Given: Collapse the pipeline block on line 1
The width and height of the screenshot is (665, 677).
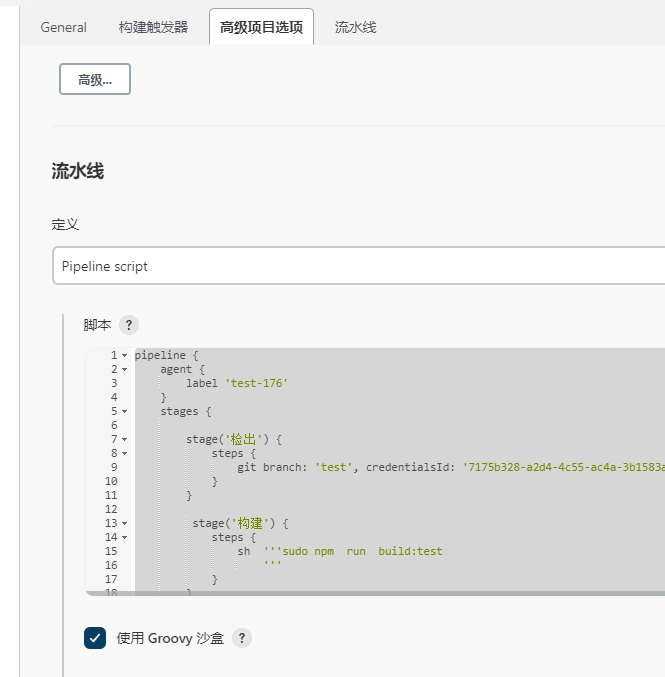Looking at the screenshot, I should pos(124,355).
